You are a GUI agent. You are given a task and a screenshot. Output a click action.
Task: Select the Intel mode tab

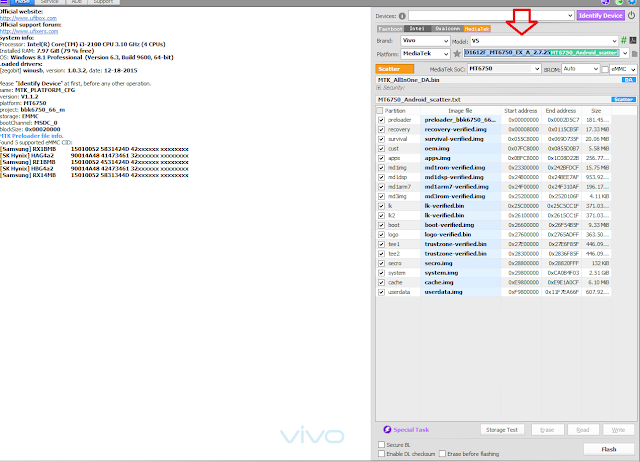tap(417, 29)
